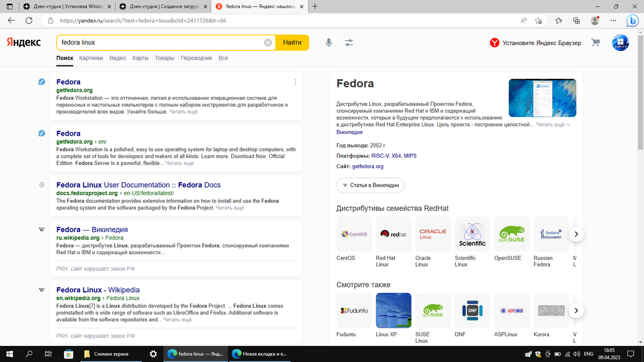Open Edge settings and more menu
Image resolution: width=644 pixels, height=362 pixels.
[613, 20]
